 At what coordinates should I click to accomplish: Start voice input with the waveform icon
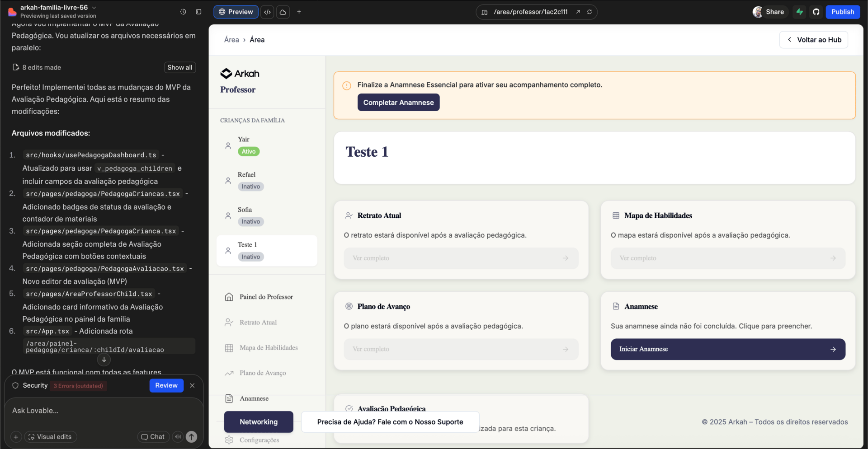[178, 437]
